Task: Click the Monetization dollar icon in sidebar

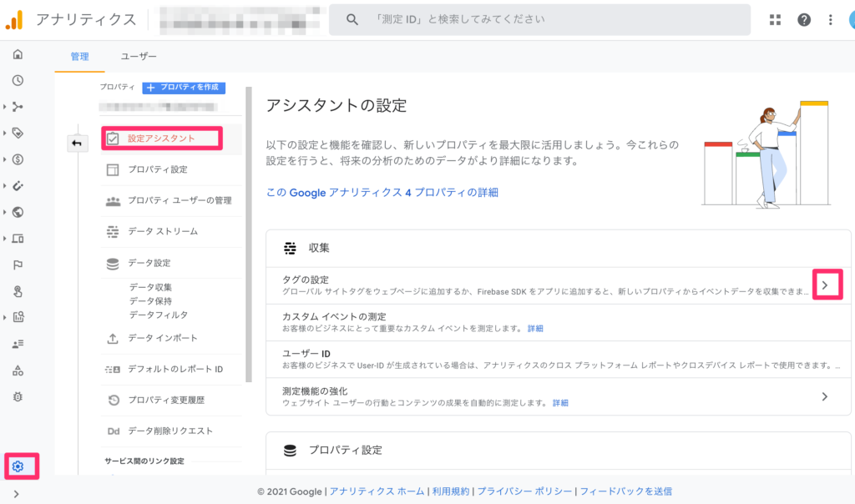Action: click(x=18, y=159)
